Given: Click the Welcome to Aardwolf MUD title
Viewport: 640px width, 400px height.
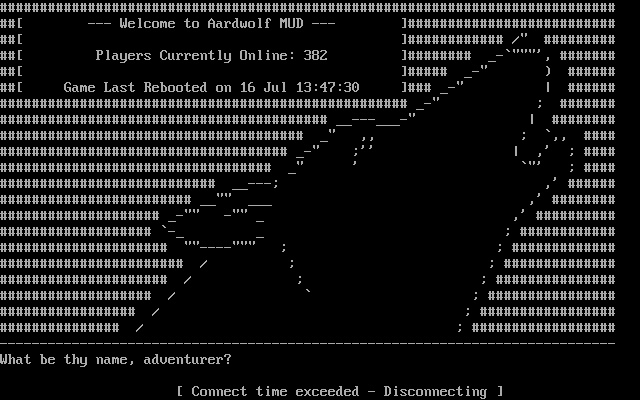Looking at the screenshot, I should [x=211, y=23].
